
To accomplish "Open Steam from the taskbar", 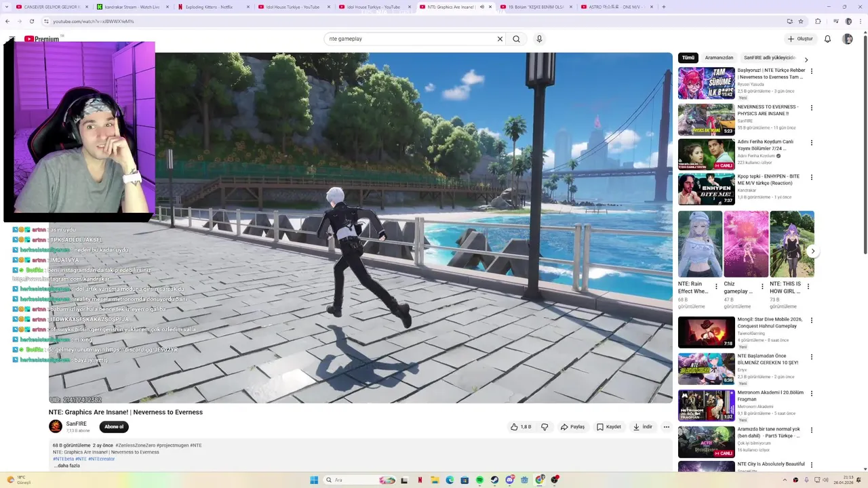I will click(494, 480).
